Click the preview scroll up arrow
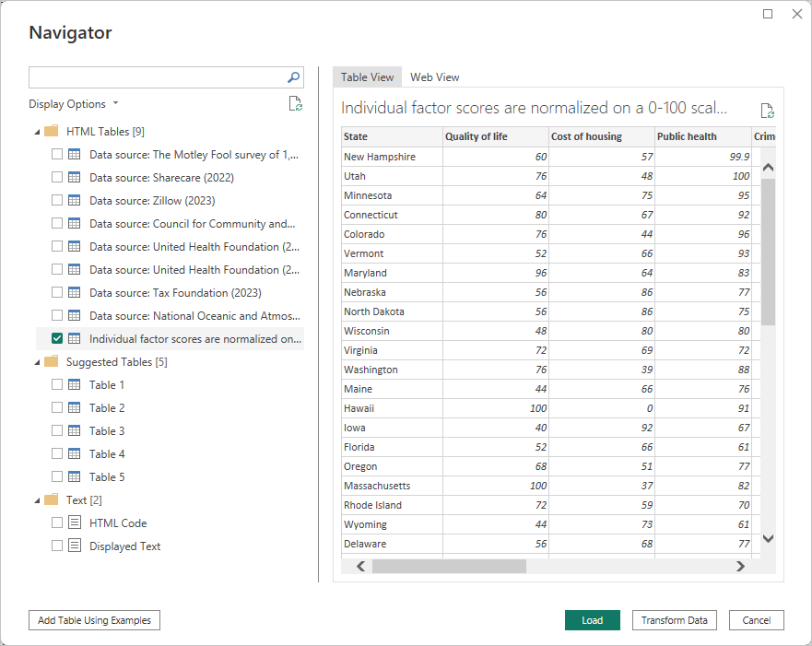This screenshot has width=812, height=646. tap(769, 167)
